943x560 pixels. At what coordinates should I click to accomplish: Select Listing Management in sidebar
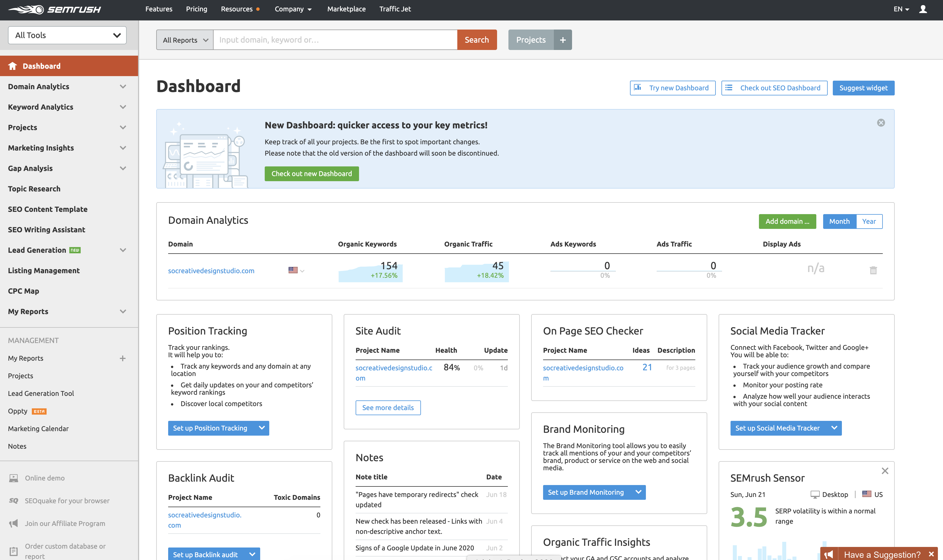tap(44, 271)
